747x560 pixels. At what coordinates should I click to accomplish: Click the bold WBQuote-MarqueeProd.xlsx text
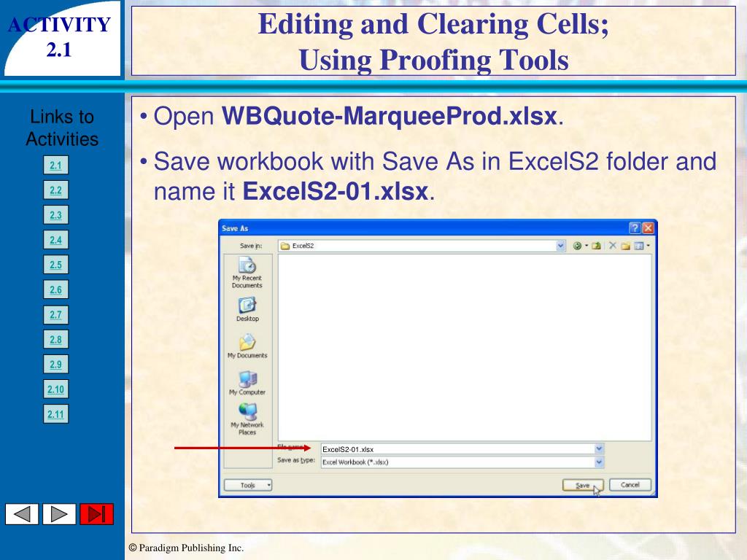(x=390, y=116)
